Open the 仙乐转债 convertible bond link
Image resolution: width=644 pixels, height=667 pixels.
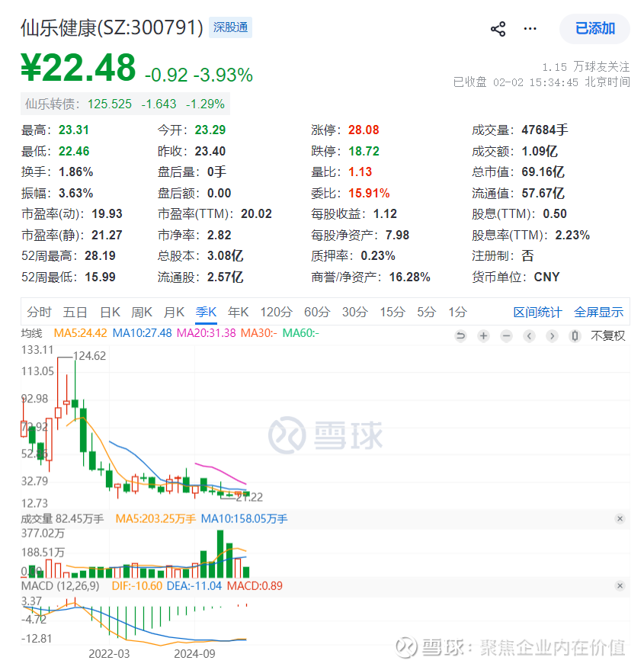pos(125,104)
